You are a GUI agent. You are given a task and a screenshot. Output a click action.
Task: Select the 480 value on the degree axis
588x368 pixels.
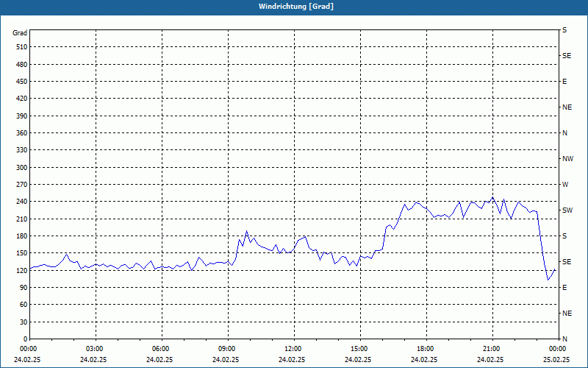22,65
